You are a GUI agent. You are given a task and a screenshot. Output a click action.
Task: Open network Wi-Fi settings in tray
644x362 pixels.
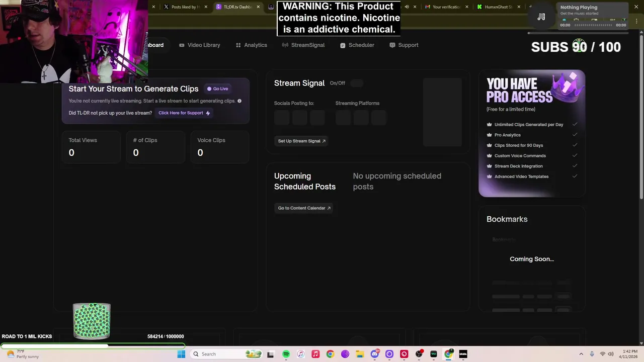tap(603, 354)
